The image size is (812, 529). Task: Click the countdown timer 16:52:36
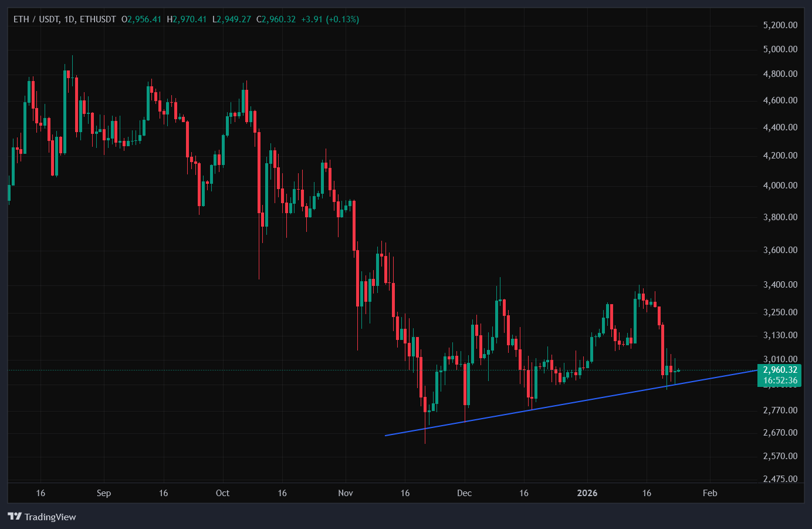pyautogui.click(x=780, y=380)
